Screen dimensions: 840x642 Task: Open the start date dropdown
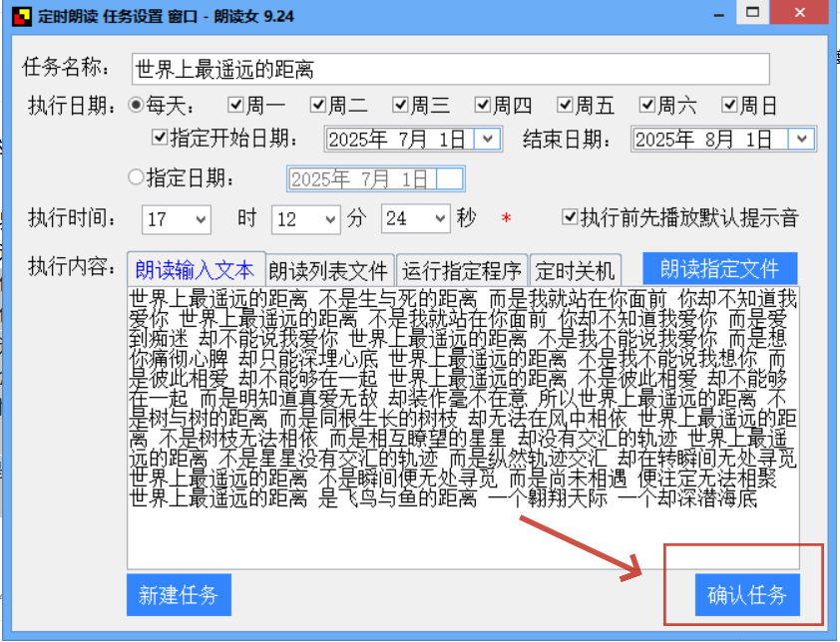point(488,140)
